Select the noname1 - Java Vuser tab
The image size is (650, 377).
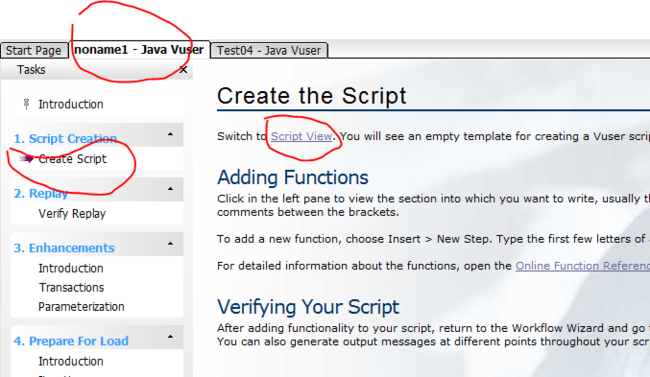139,50
